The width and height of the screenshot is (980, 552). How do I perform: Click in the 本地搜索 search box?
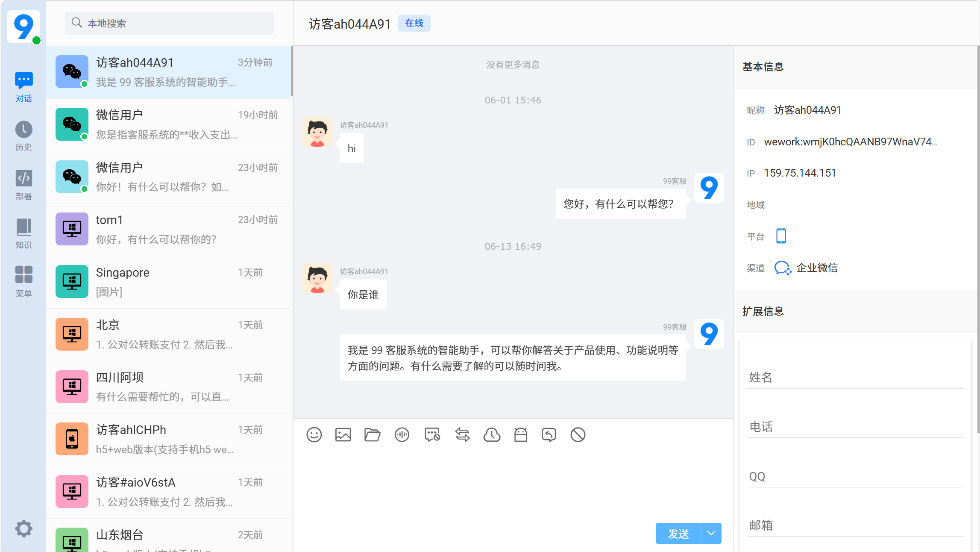coord(170,23)
